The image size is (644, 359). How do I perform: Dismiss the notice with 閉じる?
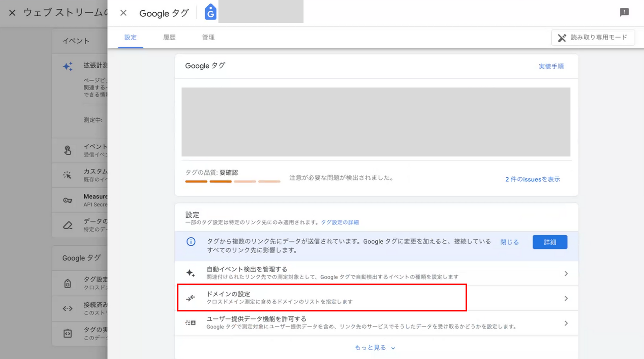pyautogui.click(x=509, y=242)
